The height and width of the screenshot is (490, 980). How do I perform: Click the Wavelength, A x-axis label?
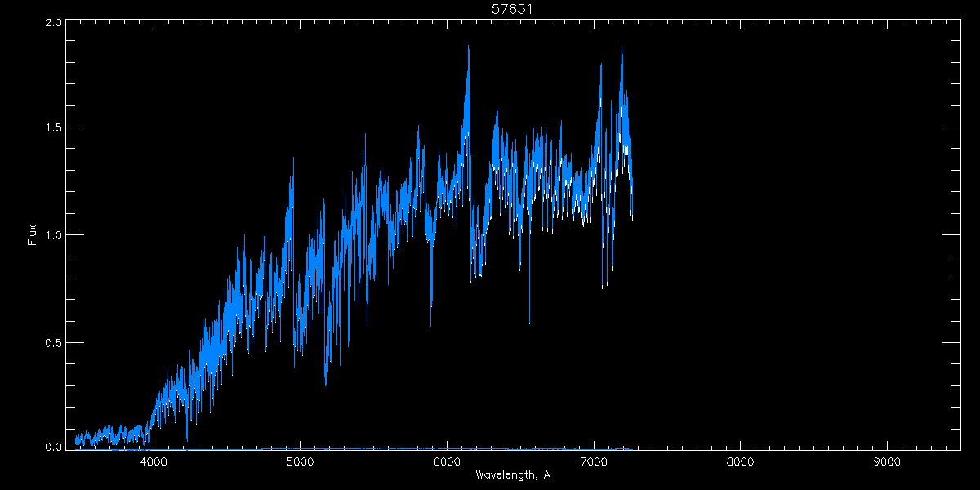(512, 475)
